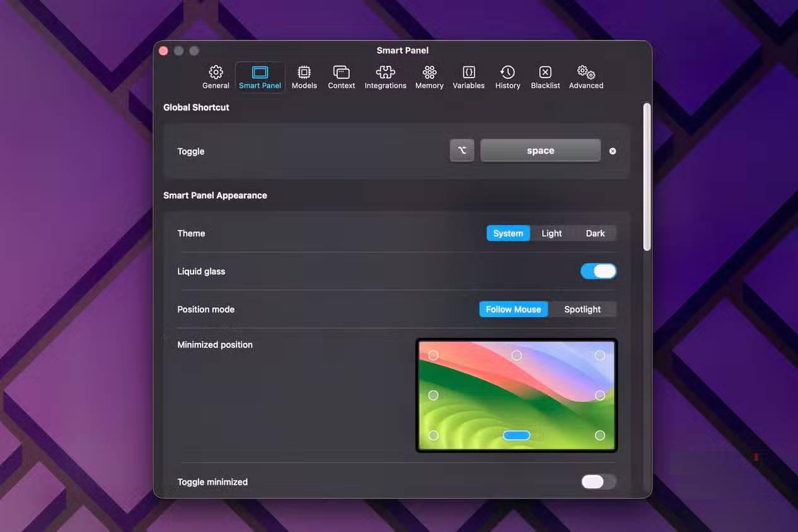Pick bottom-left minimized position dot
This screenshot has height=532, width=798.
coord(433,436)
